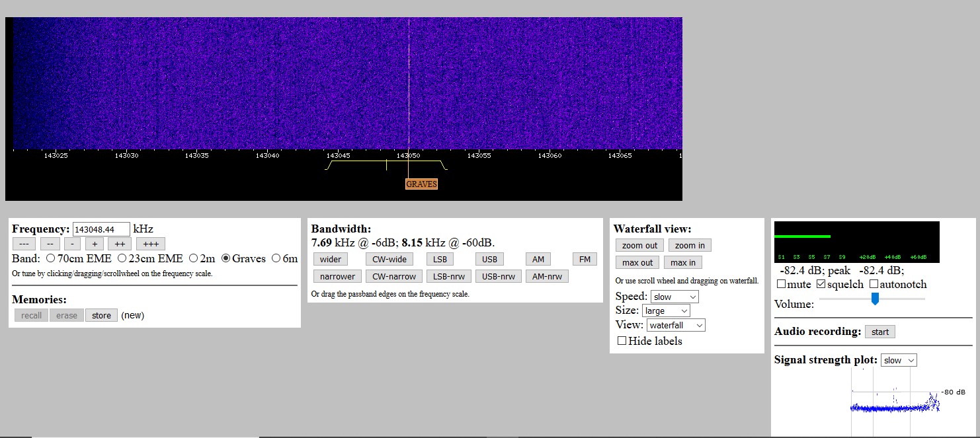Open the waterfall Speed dropdown
The width and height of the screenshot is (980, 438).
[674, 297]
